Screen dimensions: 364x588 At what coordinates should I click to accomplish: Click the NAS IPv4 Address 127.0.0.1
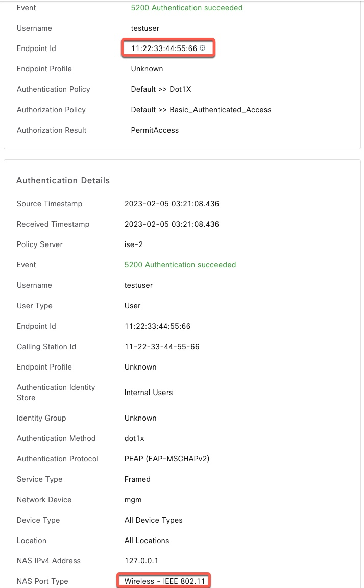click(x=141, y=561)
